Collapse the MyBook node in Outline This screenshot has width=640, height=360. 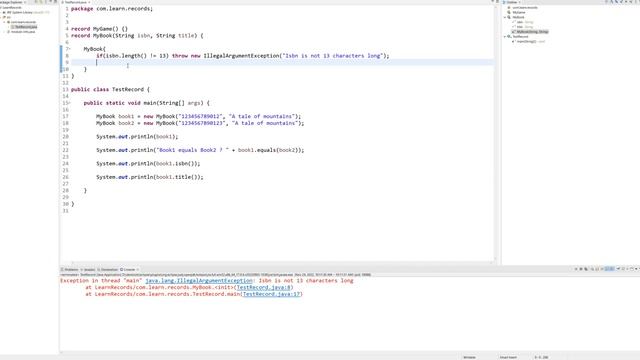pos(505,17)
